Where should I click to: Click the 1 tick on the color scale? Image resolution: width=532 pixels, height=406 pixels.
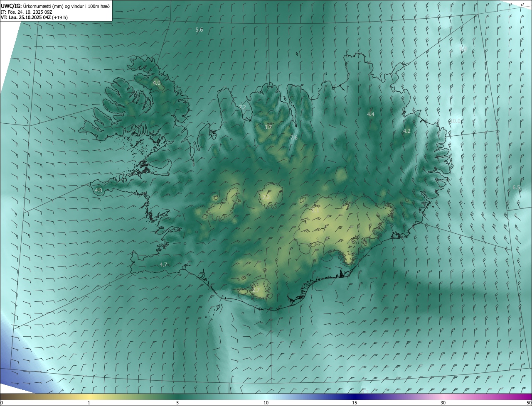coord(89,403)
